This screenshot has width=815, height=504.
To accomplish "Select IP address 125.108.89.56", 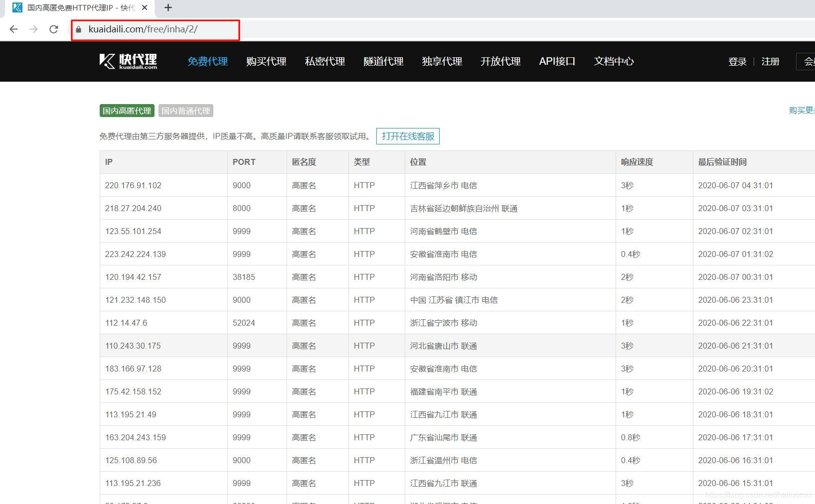I will tap(131, 460).
